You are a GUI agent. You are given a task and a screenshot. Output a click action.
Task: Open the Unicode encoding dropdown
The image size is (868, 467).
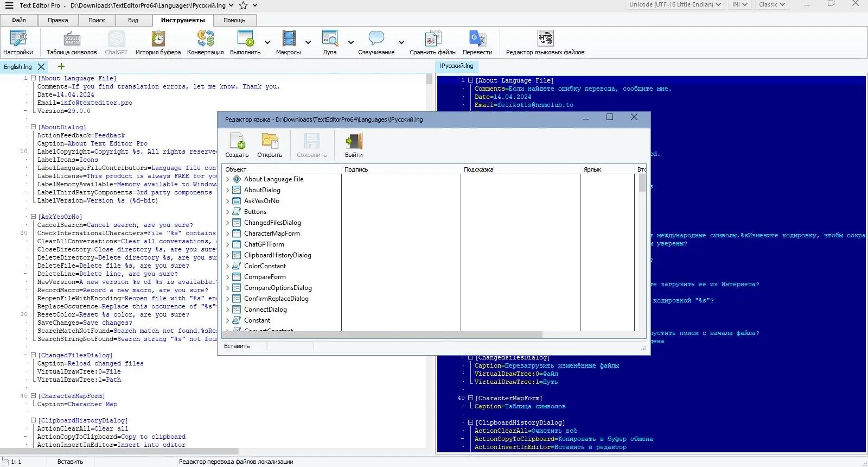(675, 4)
